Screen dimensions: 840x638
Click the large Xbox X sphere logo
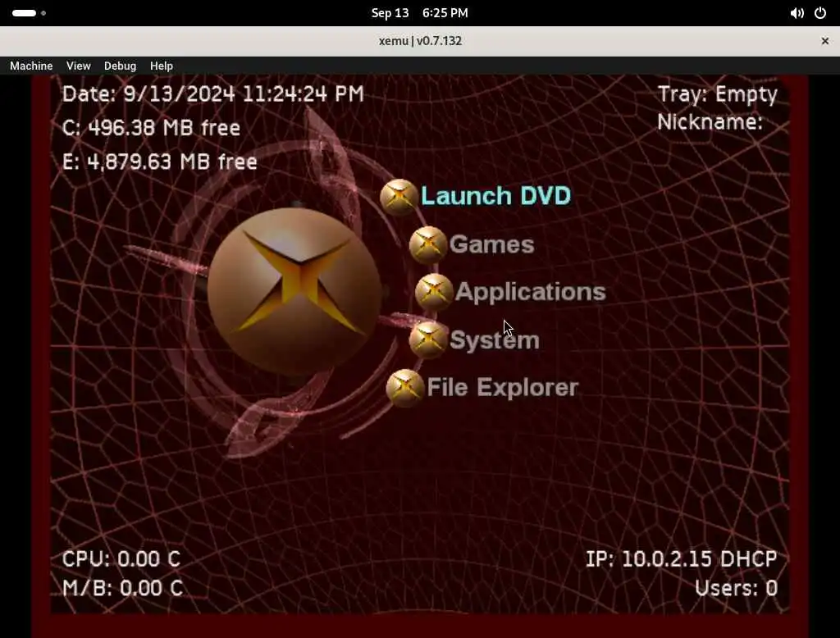click(x=294, y=291)
